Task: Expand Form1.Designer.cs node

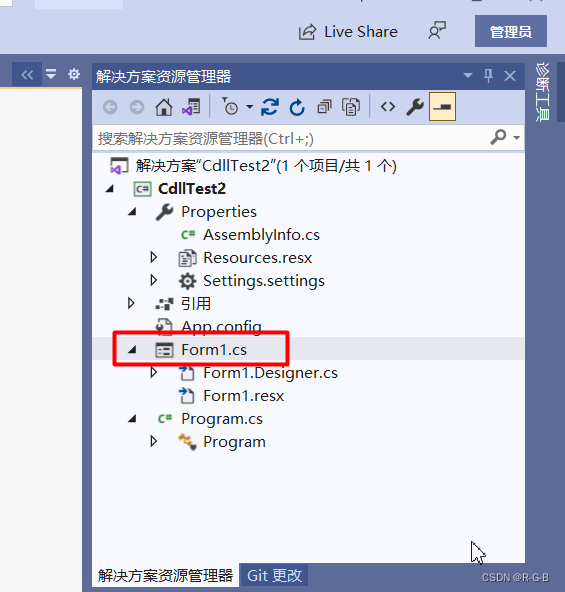Action: [x=153, y=373]
